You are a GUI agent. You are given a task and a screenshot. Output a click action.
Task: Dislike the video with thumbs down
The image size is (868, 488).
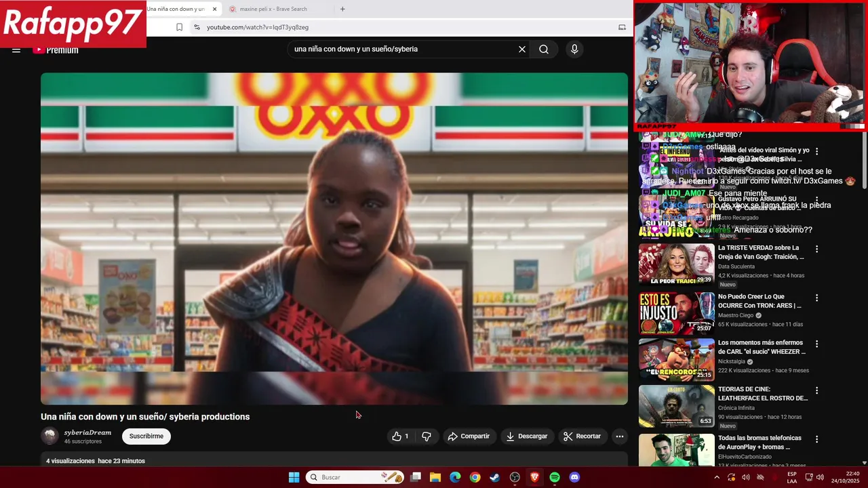(427, 436)
